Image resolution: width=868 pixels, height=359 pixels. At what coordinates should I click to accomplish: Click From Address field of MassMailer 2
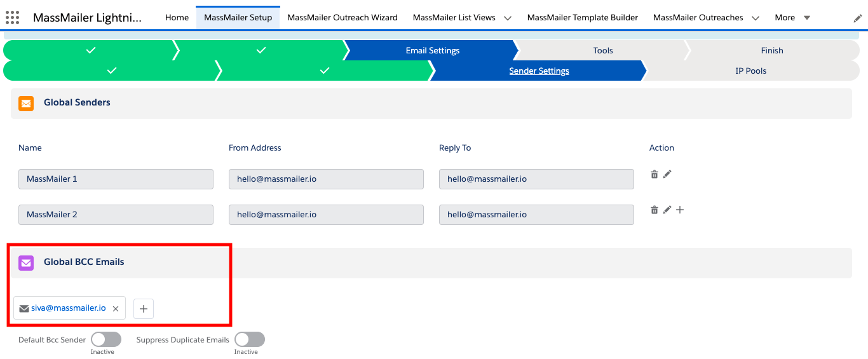coord(326,215)
